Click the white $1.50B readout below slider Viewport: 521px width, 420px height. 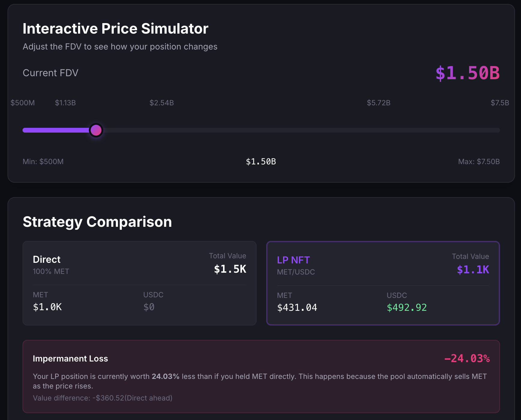pos(261,162)
